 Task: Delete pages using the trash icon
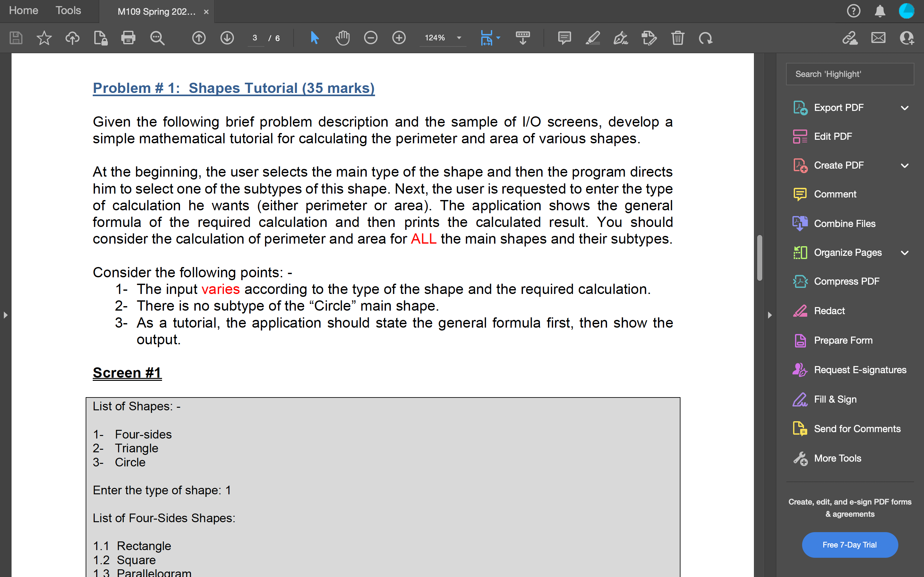(678, 38)
